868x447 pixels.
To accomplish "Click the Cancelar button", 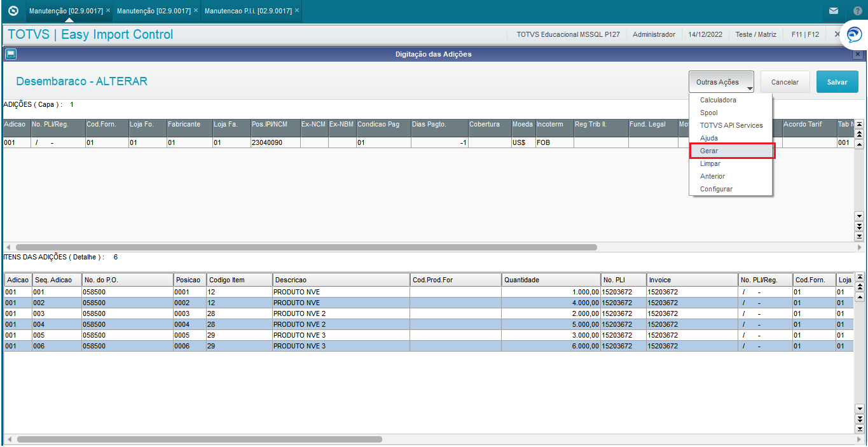I will (x=785, y=82).
